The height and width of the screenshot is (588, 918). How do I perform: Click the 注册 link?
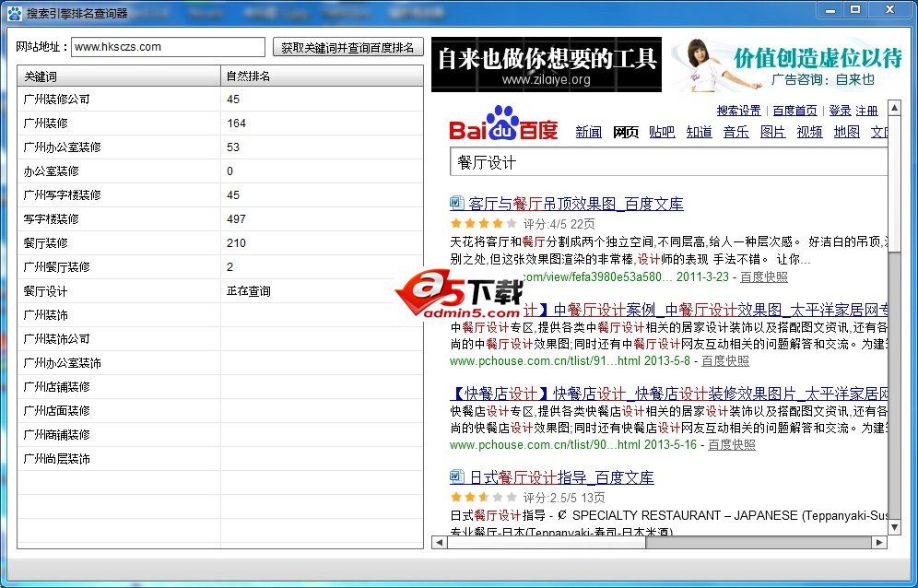pos(867,110)
